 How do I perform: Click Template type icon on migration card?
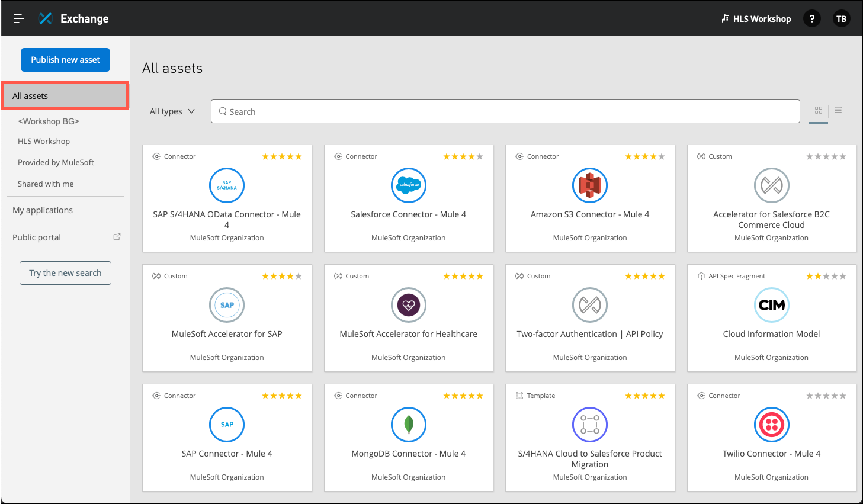tap(519, 396)
